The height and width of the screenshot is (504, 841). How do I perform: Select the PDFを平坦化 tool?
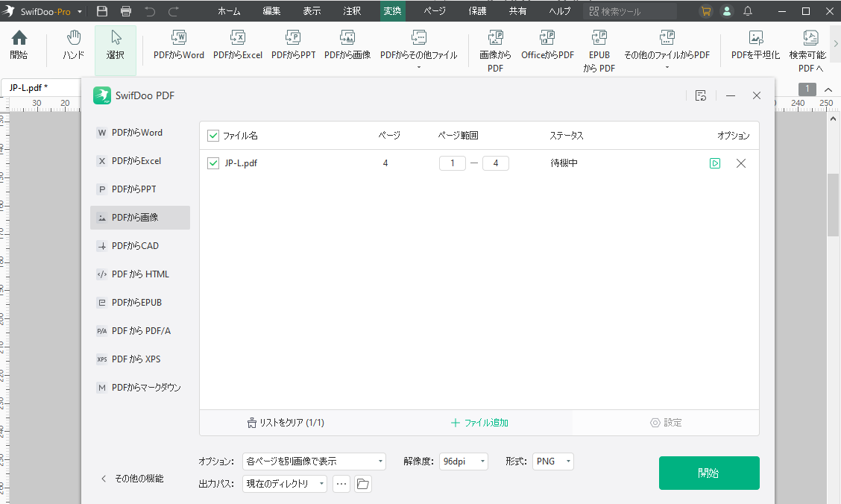pos(755,45)
